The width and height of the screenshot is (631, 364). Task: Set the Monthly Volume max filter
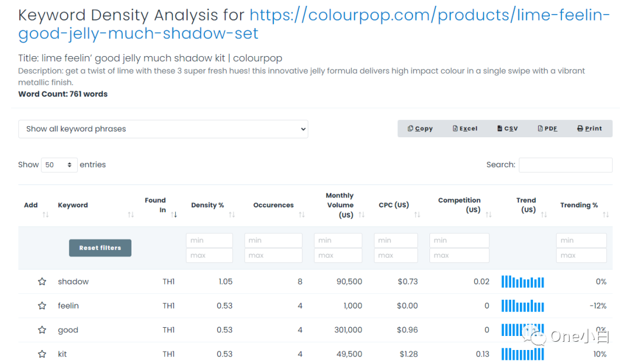click(338, 255)
